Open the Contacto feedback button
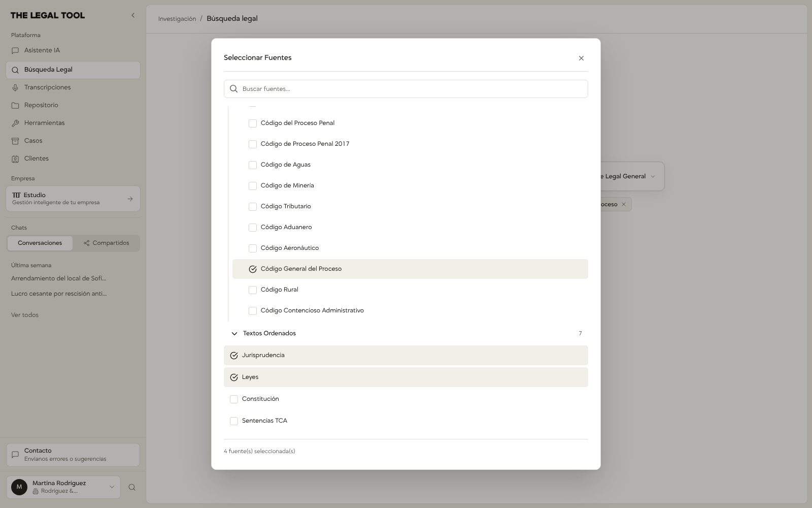The image size is (812, 508). (73, 455)
